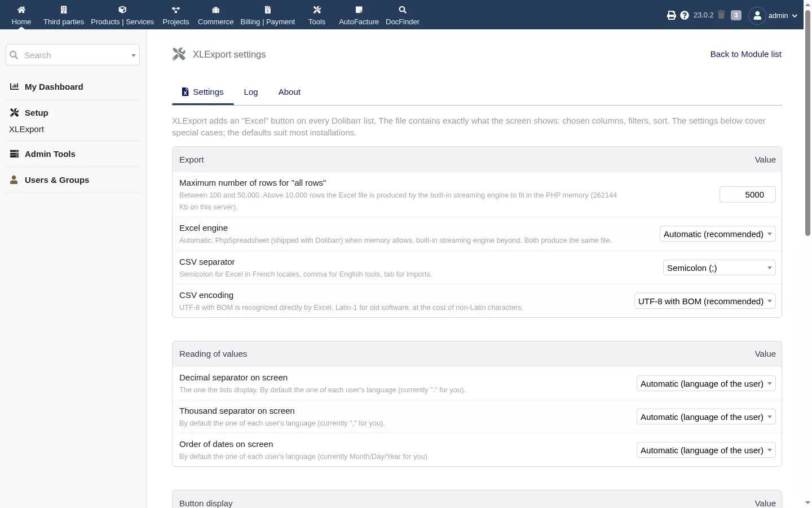Open Excel engine dropdown
The height and width of the screenshot is (508, 812).
coord(718,234)
